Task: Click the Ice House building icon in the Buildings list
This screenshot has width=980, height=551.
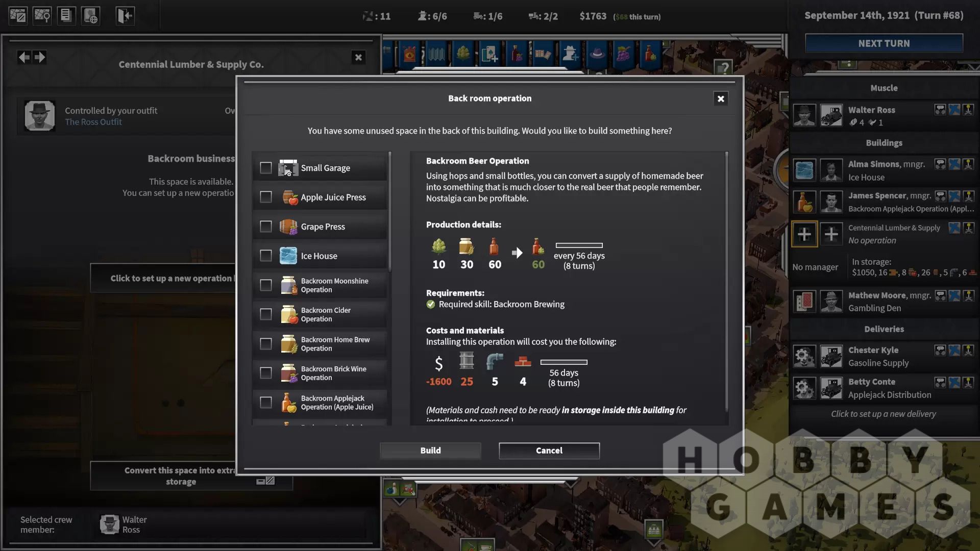Action: point(804,170)
